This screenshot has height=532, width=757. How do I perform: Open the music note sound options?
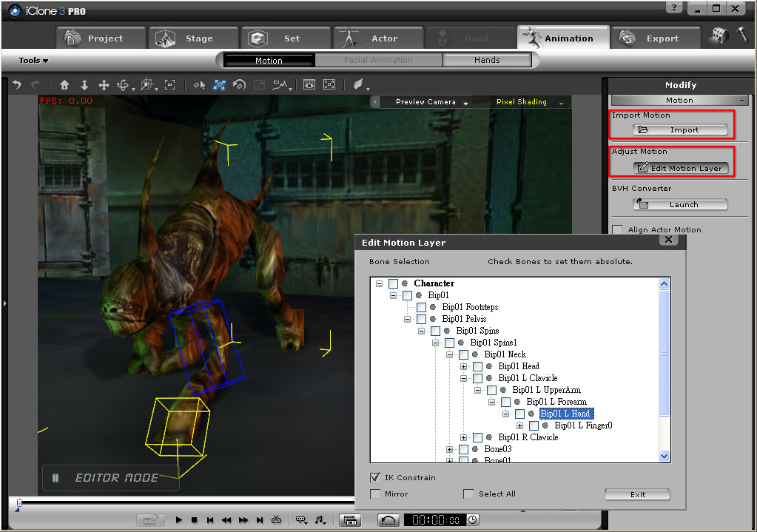point(320,520)
